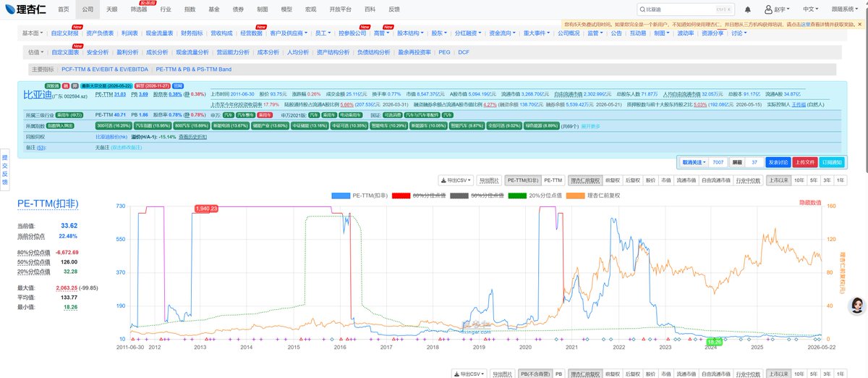Click the red 上传文件 button

(804, 162)
